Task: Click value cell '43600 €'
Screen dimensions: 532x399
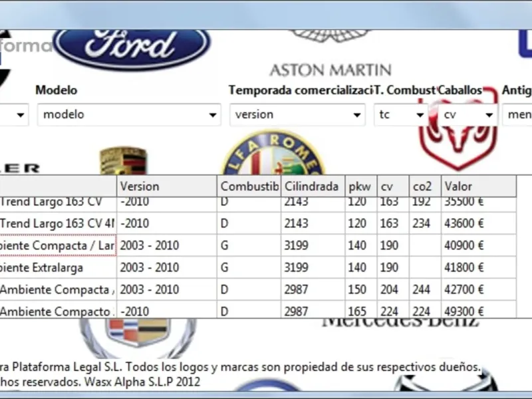Action: [x=479, y=223]
